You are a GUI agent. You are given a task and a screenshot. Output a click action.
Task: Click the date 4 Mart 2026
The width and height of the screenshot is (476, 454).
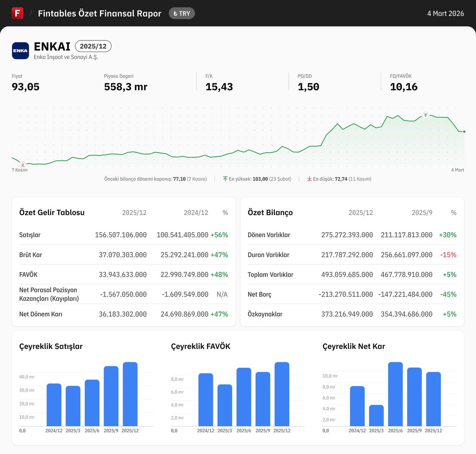click(445, 13)
